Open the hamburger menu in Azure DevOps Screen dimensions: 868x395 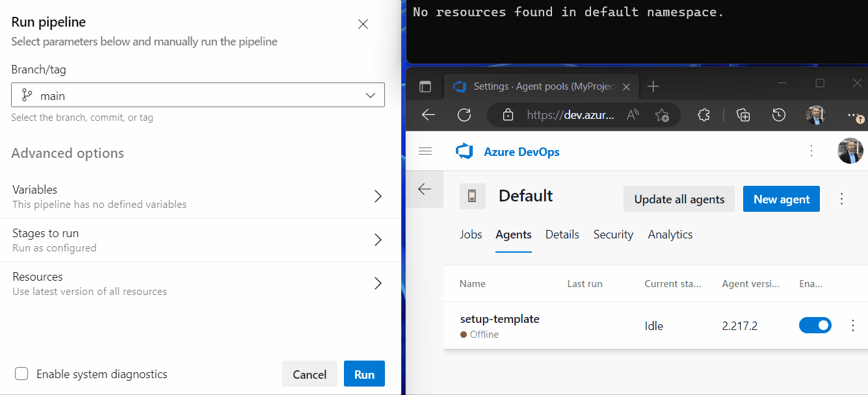click(x=425, y=151)
